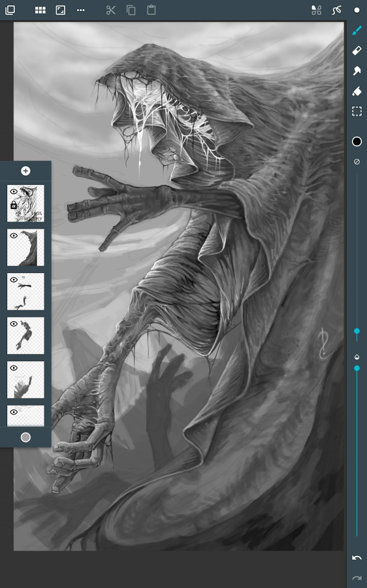Select the Eraser tool

tap(357, 50)
